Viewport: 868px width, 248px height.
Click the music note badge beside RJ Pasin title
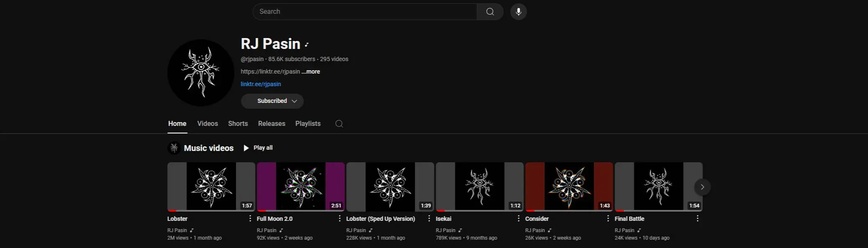(x=306, y=45)
